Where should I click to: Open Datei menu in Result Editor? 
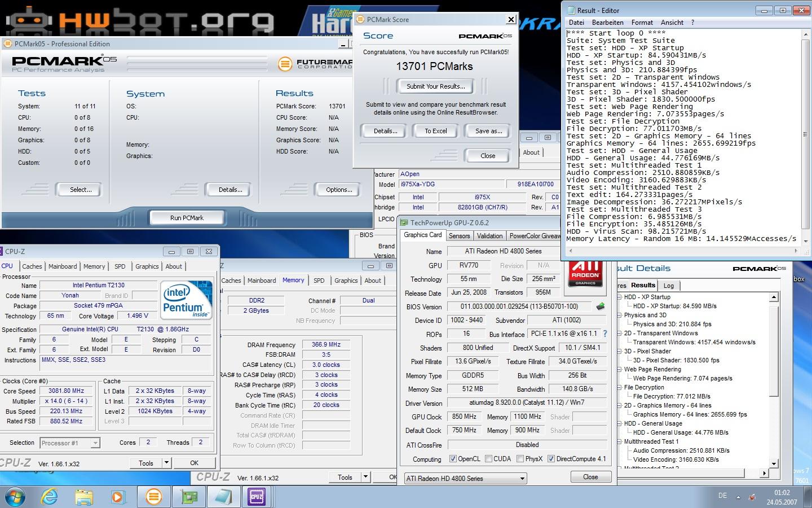[x=576, y=23]
